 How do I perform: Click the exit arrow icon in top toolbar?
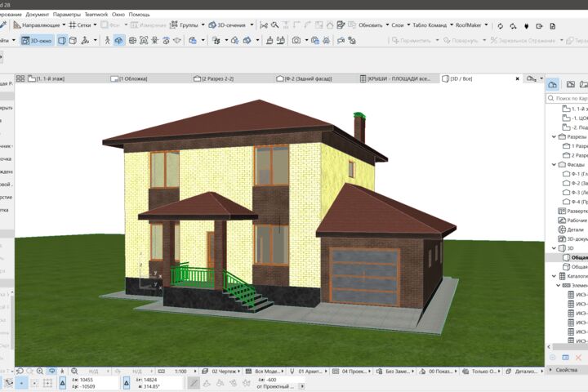tap(539, 26)
